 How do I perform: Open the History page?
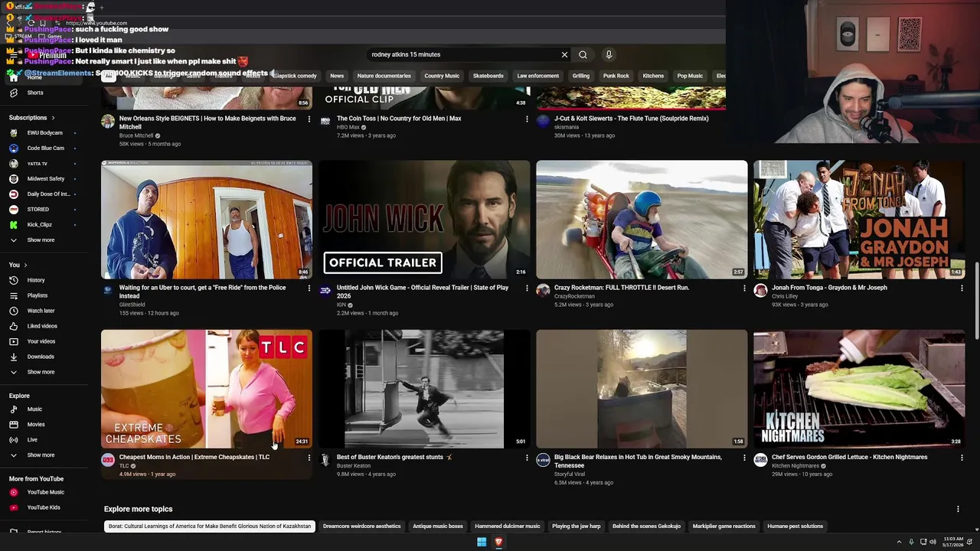pos(36,280)
